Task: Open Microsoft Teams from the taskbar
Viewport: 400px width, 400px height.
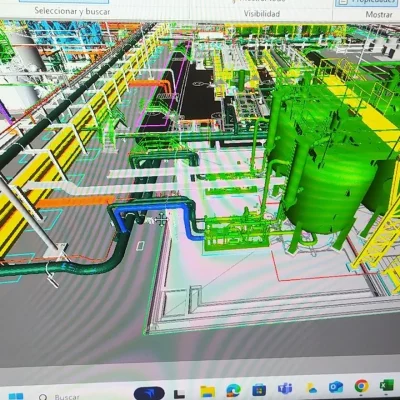Action: coord(285,388)
